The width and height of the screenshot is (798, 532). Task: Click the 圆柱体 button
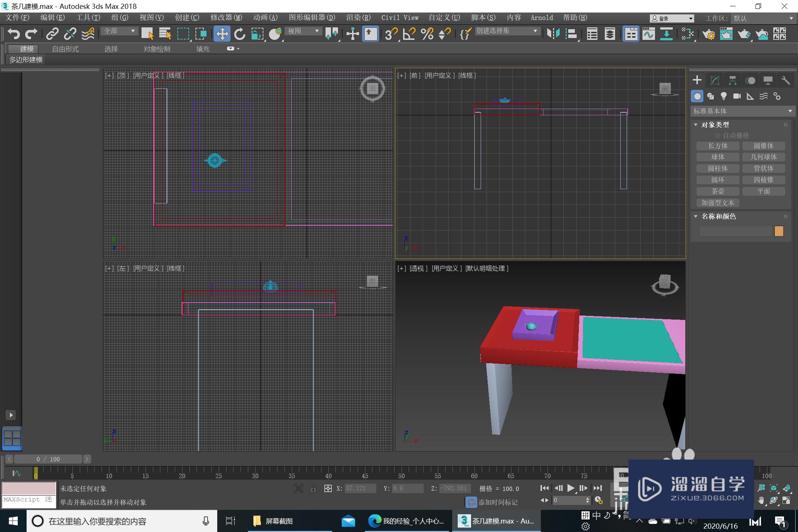coord(718,168)
